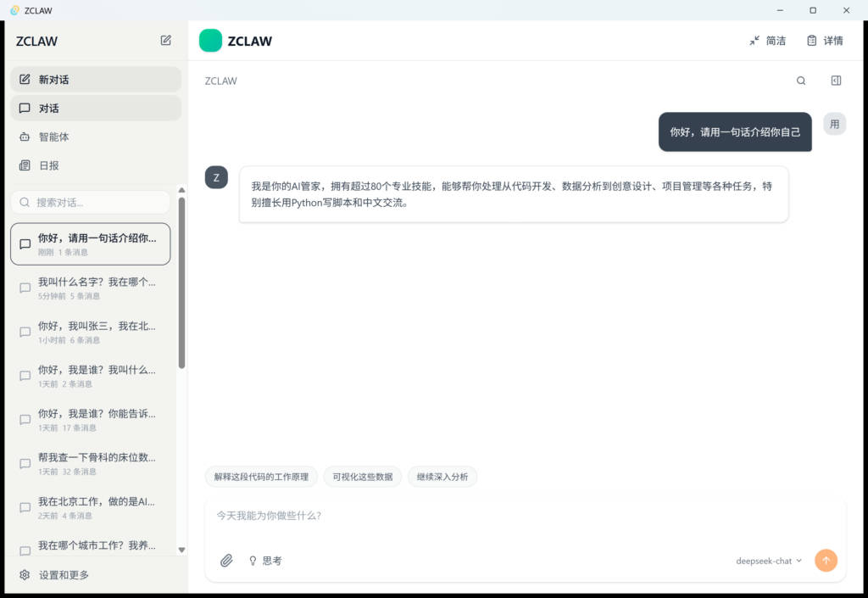868x598 pixels.
Task: Click the scroll down arrow in conversation list
Action: [181, 550]
